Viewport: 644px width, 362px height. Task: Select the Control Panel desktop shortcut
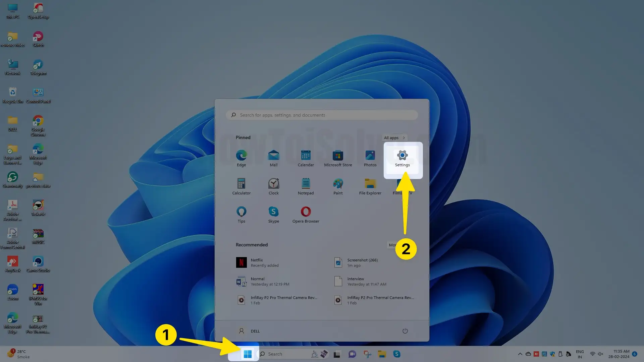(38, 95)
